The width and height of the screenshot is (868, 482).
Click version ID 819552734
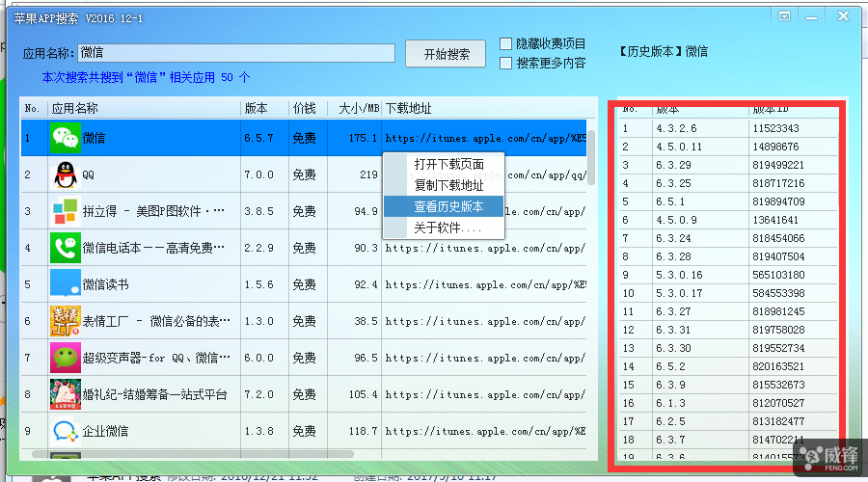[x=778, y=348]
